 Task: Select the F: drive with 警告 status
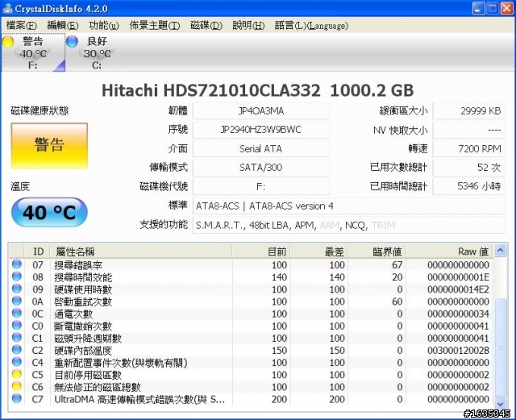(x=33, y=52)
